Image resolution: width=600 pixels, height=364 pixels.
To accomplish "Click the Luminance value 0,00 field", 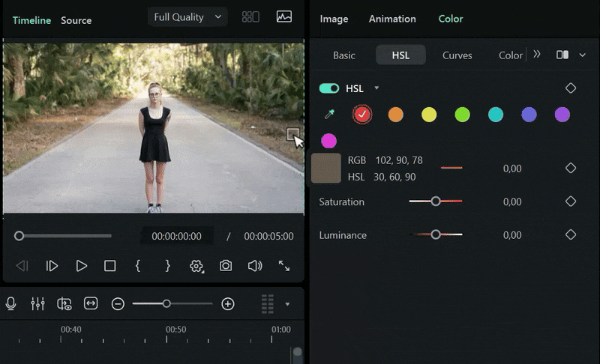I will point(512,235).
